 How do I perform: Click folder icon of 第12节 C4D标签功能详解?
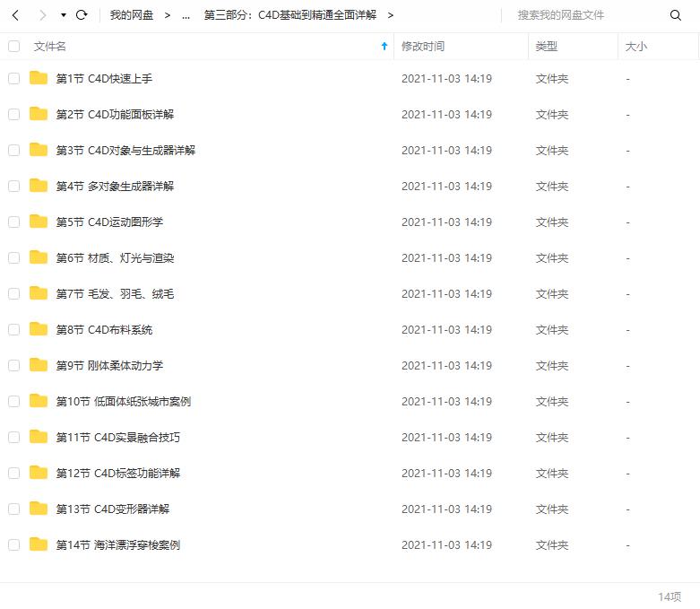click(39, 473)
